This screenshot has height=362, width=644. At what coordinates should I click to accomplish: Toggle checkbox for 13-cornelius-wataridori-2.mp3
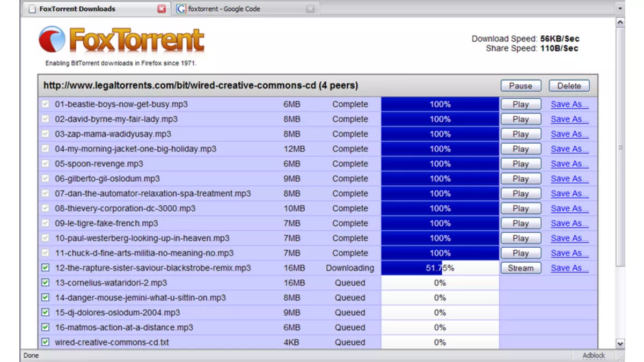[45, 283]
